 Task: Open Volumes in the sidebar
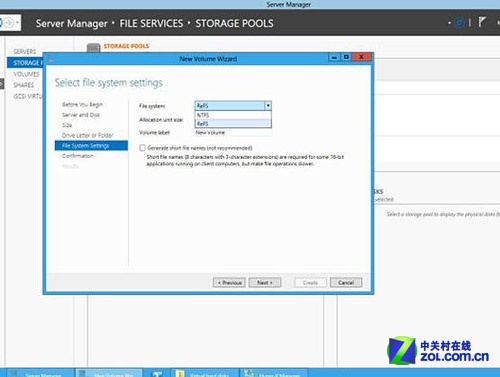pyautogui.click(x=26, y=74)
